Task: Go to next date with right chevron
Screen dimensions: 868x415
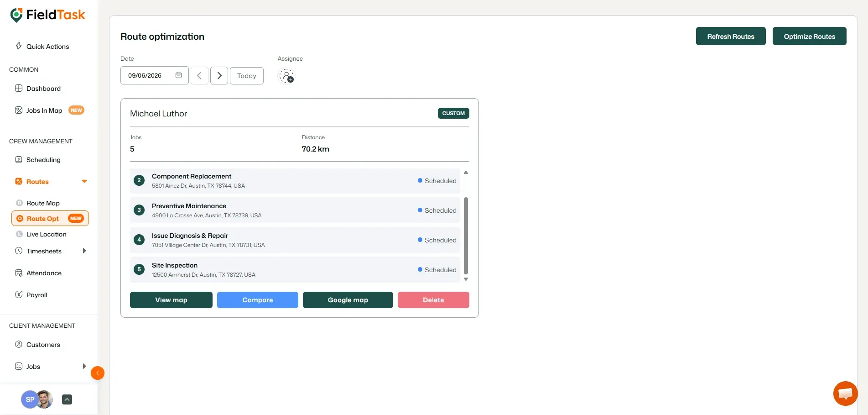Action: 219,75
